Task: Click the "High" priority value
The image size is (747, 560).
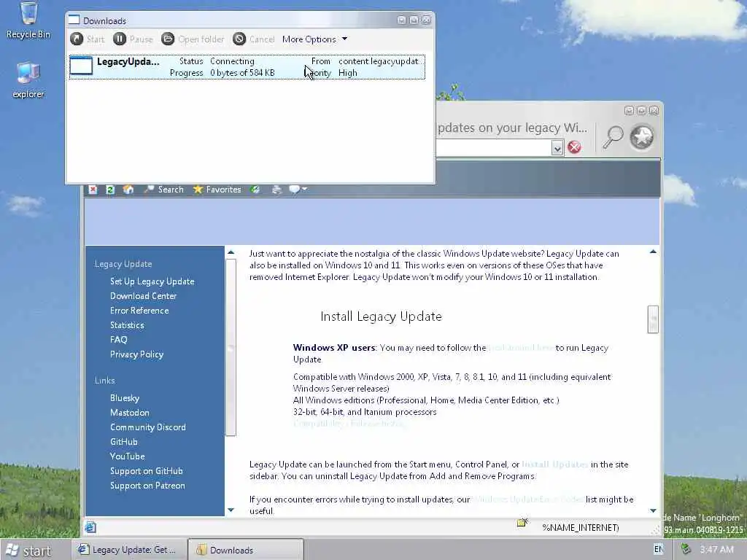Action: (x=348, y=73)
